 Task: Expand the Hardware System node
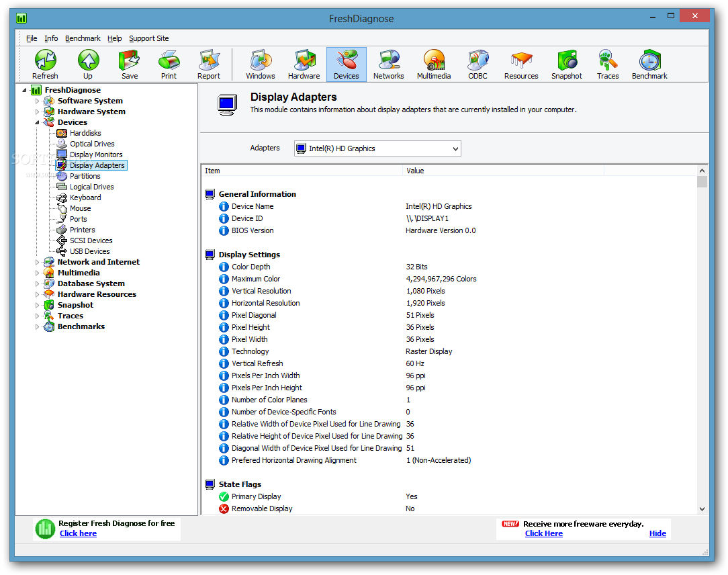pos(38,112)
